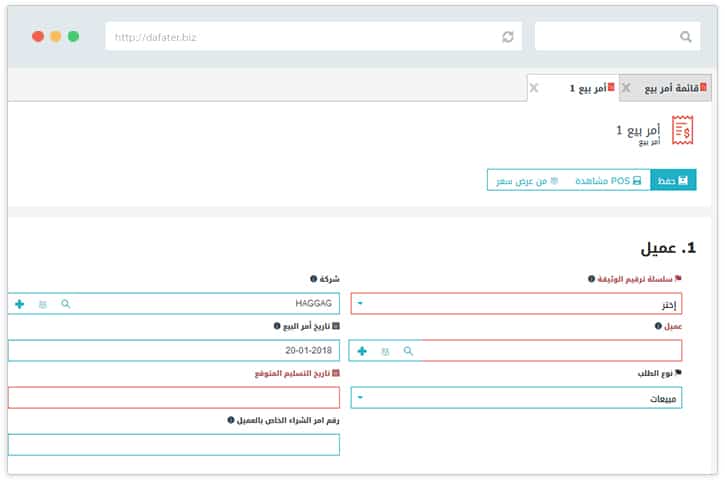Click the people icon in the customer field
Screen dimensions: 725x485
(x=385, y=351)
